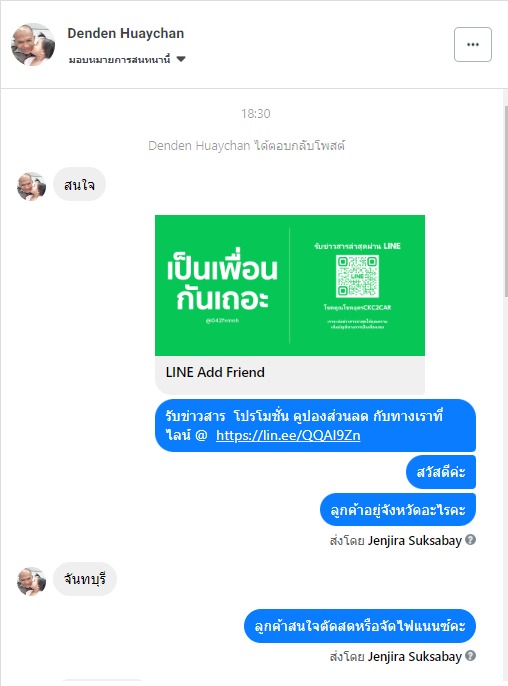Image resolution: width=508 pixels, height=686 pixels.
Task: Click the ลูกค้าอยู่จังหวัดอะไรคะ message bubble
Action: [x=398, y=510]
